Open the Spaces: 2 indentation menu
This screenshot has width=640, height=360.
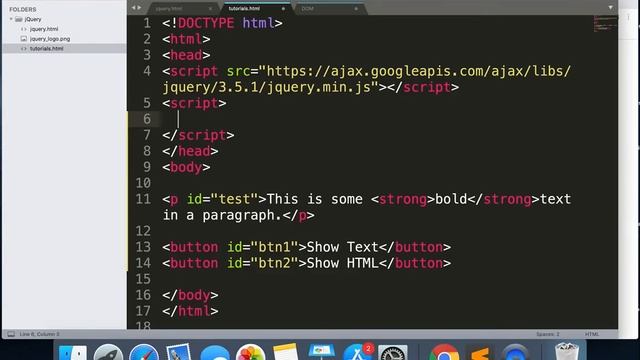click(548, 334)
